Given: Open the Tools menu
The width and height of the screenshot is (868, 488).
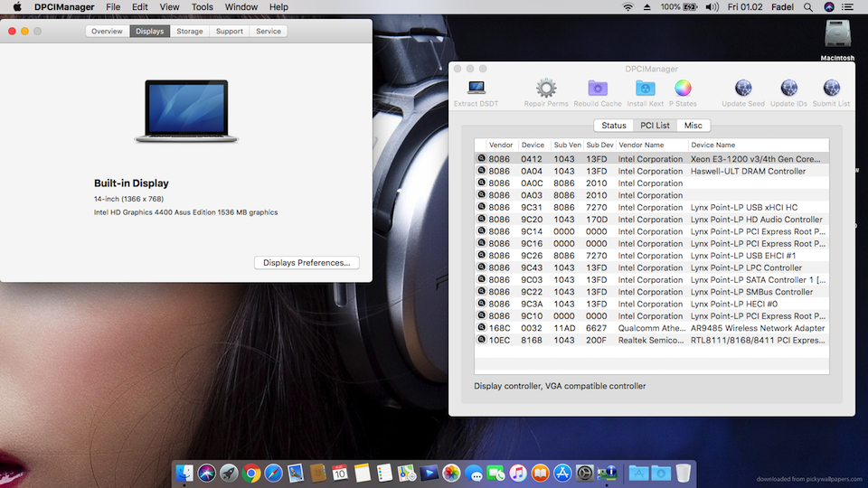Looking at the screenshot, I should pos(202,7).
